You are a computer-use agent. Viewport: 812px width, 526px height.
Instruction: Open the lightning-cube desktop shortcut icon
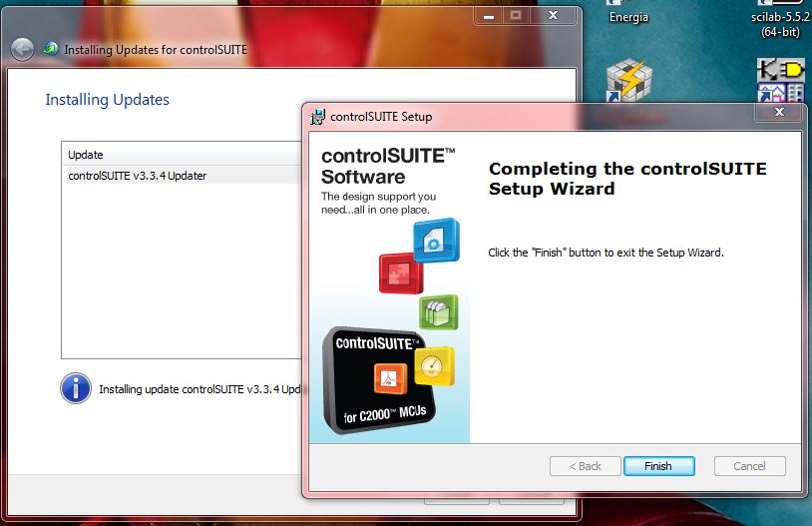point(628,80)
